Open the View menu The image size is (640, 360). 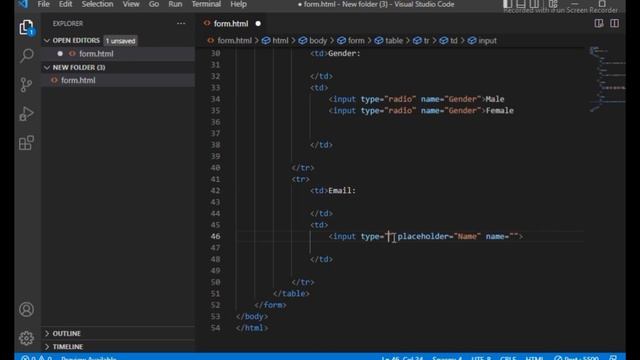[131, 4]
